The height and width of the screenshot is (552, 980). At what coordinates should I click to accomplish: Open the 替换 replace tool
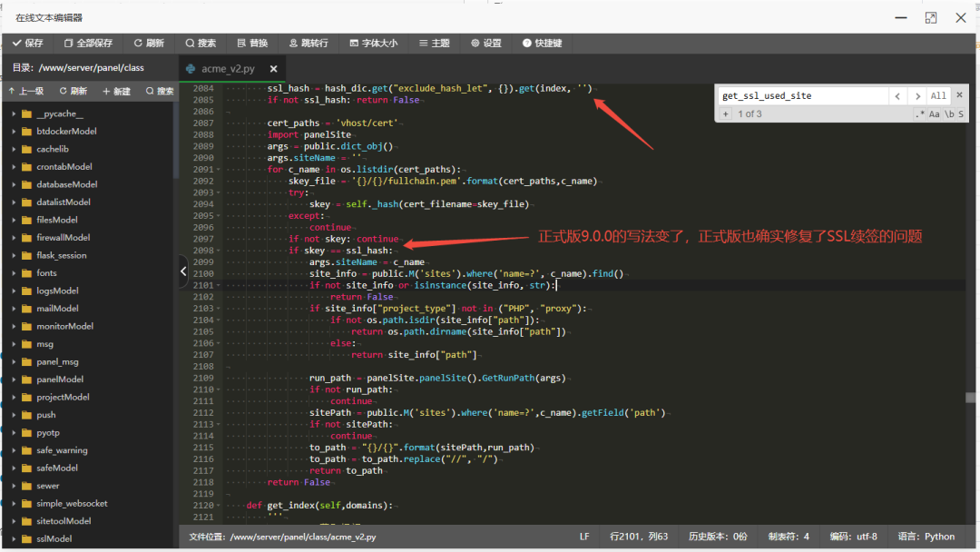pyautogui.click(x=252, y=44)
